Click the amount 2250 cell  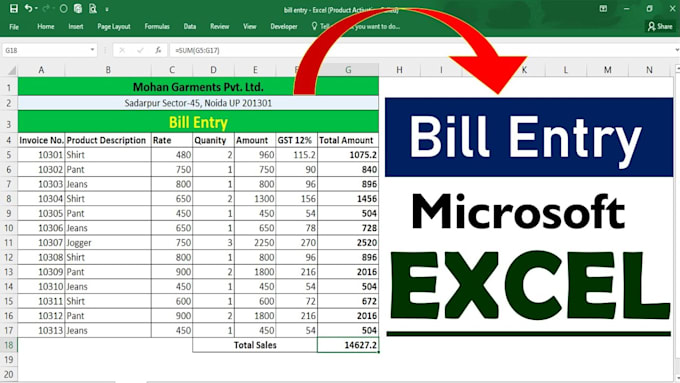pos(255,242)
